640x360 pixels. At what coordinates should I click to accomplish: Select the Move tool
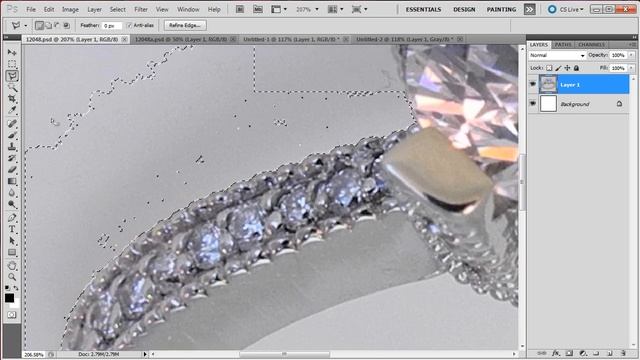12,53
